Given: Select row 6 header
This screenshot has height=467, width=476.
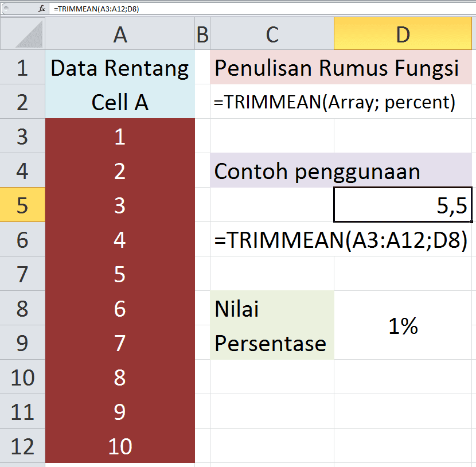Looking at the screenshot, I should 22,239.
